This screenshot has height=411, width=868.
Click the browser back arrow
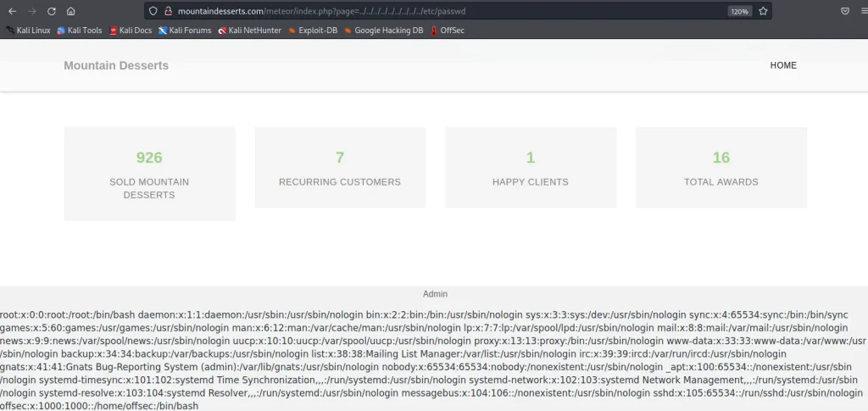tap(12, 11)
